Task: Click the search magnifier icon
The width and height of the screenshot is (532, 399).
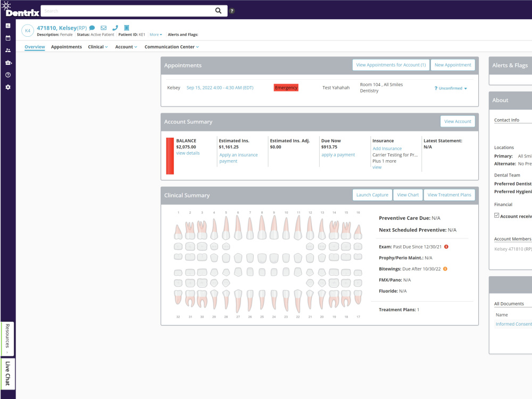Action: click(218, 11)
